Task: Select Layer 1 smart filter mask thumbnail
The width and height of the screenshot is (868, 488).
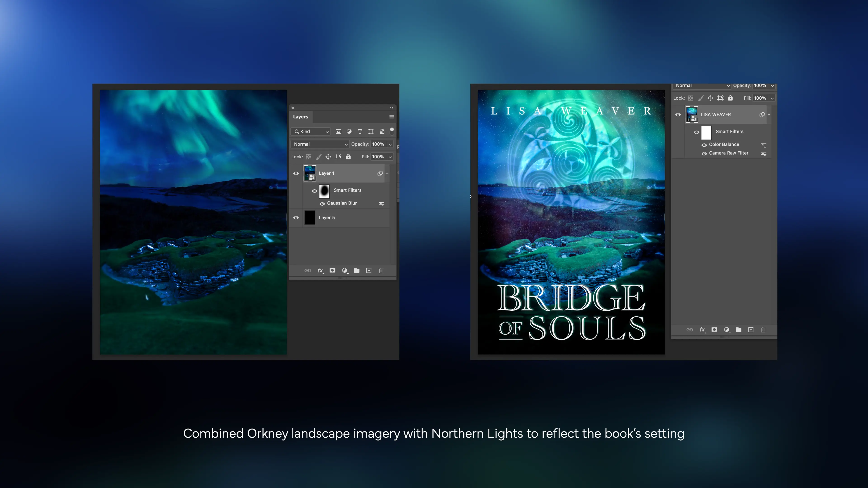Action: click(x=324, y=191)
